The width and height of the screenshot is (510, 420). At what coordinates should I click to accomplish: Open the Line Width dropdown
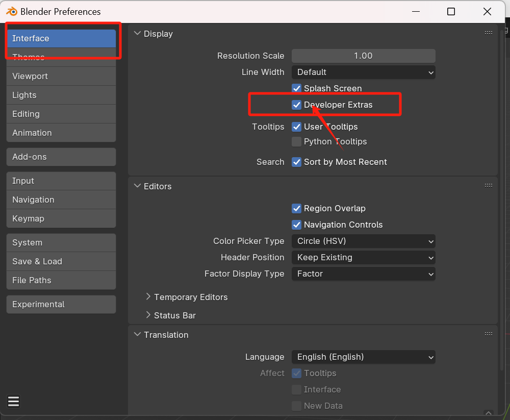363,72
